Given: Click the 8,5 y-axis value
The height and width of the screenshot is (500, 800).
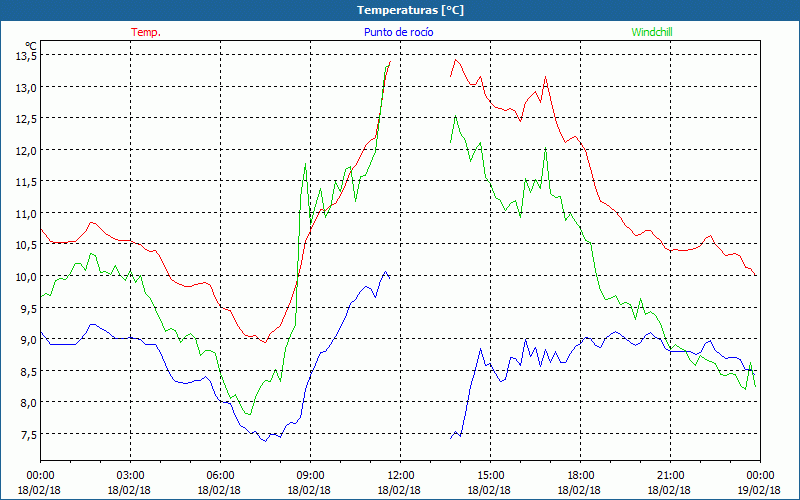Looking at the screenshot, I should (28, 371).
